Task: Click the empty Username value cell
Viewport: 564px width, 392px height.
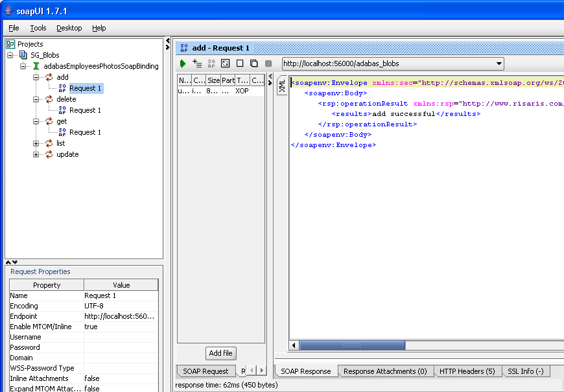Action: pyautogui.click(x=121, y=337)
